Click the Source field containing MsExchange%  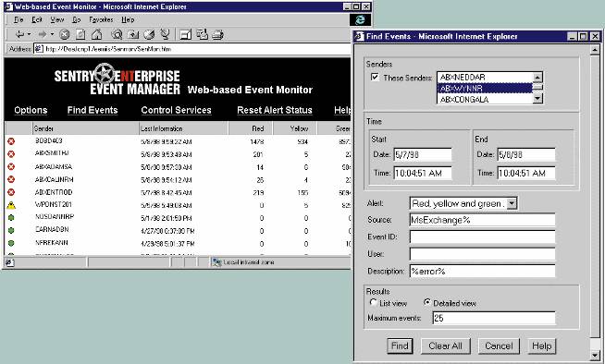coord(482,220)
